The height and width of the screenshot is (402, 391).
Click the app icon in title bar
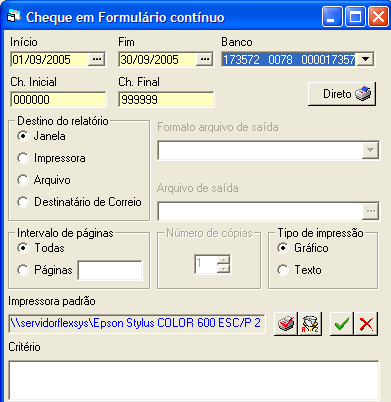click(14, 16)
